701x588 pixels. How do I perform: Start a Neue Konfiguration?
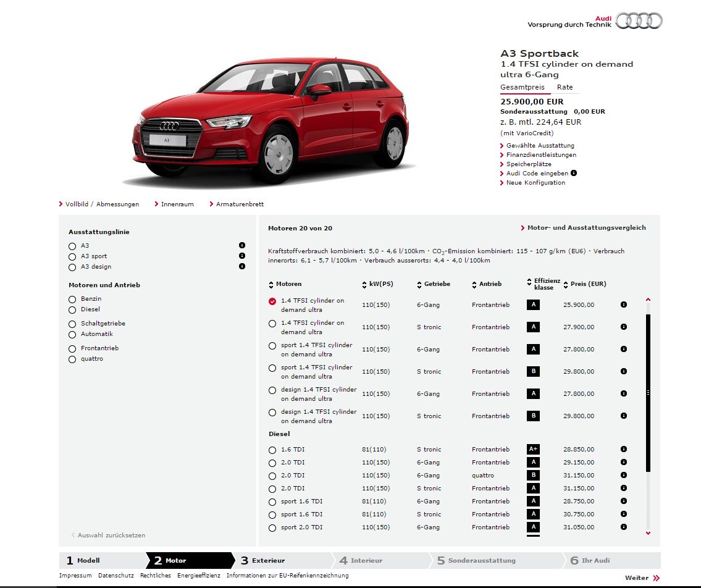(535, 182)
